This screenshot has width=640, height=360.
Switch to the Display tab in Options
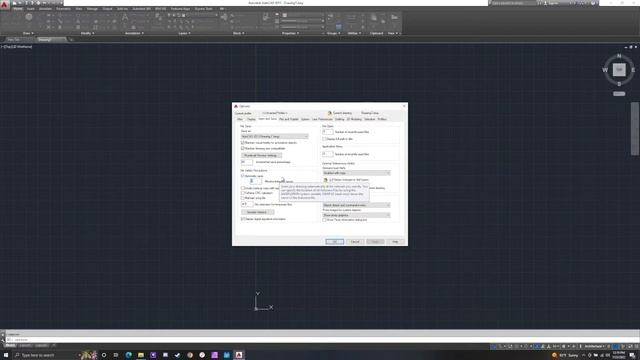251,119
